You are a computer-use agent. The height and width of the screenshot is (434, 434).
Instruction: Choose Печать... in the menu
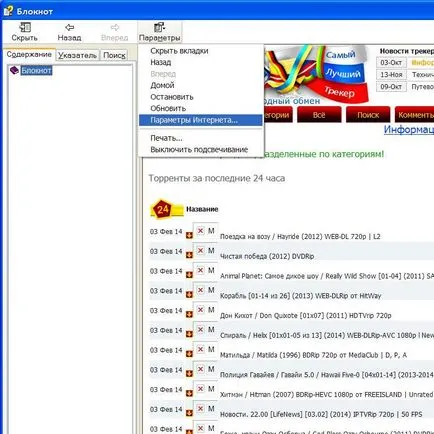point(201,138)
